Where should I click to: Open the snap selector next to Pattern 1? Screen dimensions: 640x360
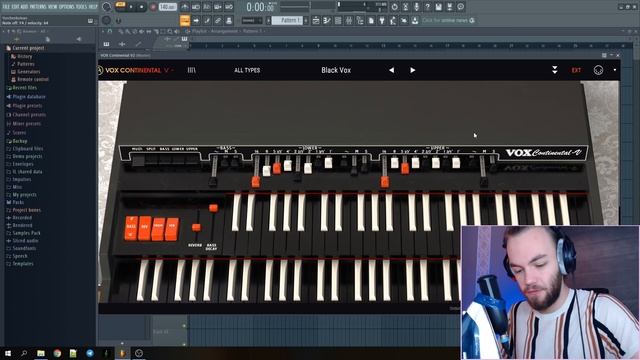252,20
